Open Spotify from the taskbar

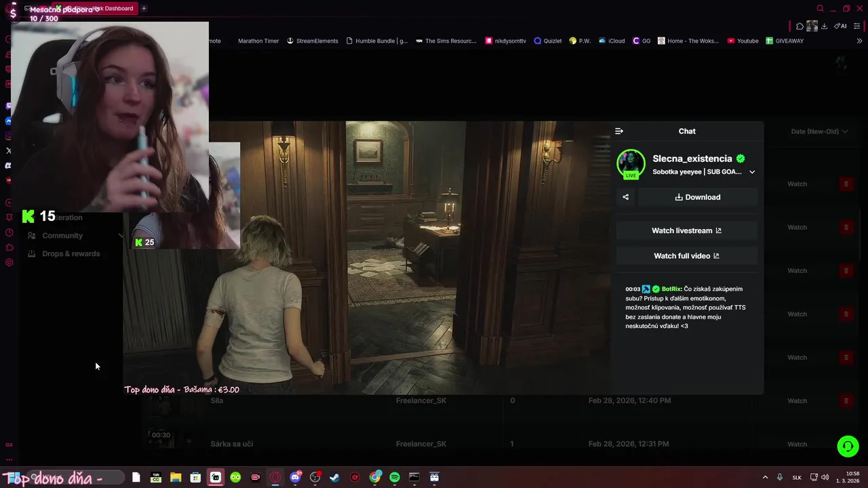click(x=395, y=477)
